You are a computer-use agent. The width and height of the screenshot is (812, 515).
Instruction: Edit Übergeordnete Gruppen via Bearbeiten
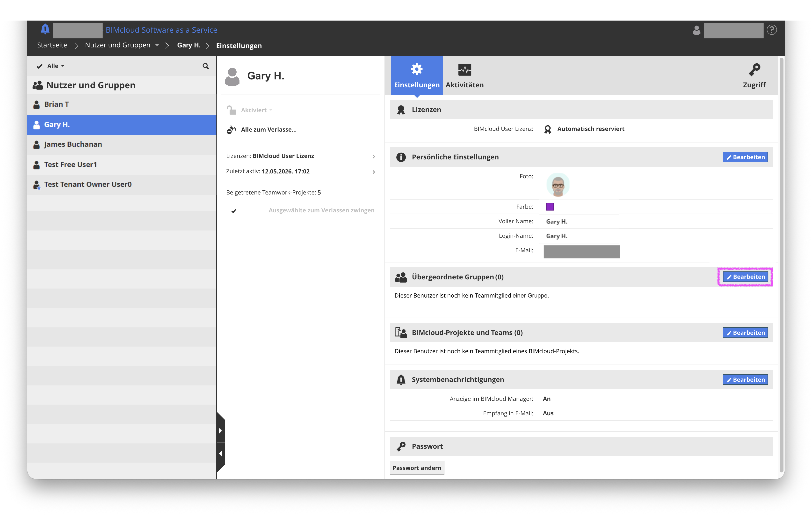745,277
